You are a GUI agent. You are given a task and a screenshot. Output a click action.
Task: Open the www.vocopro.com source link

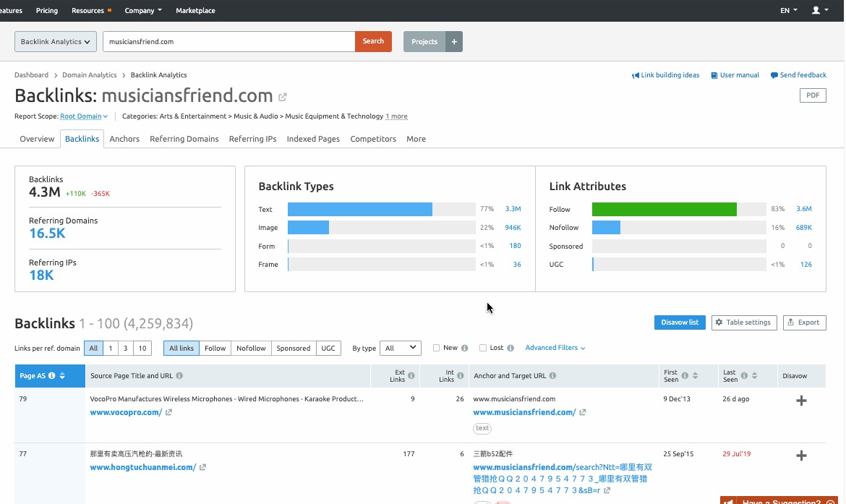124,412
